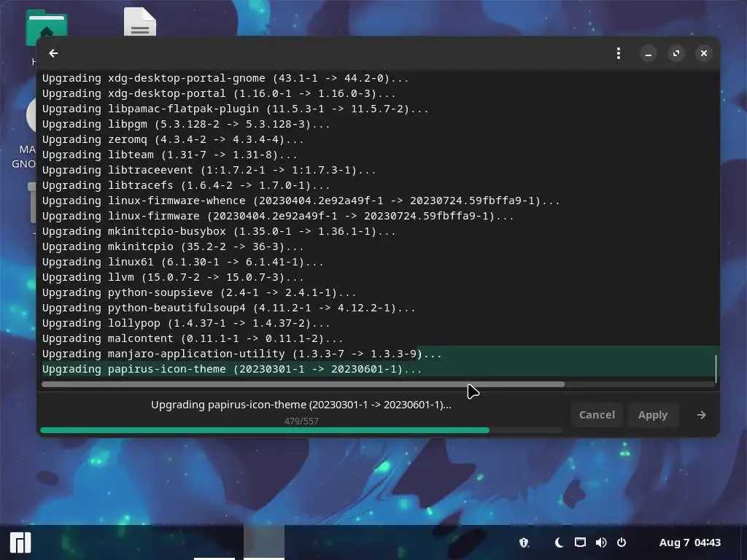The height and width of the screenshot is (560, 747).
Task: Click the 'Upgrading linux-firmware (20230404' log line
Action: pos(278,216)
